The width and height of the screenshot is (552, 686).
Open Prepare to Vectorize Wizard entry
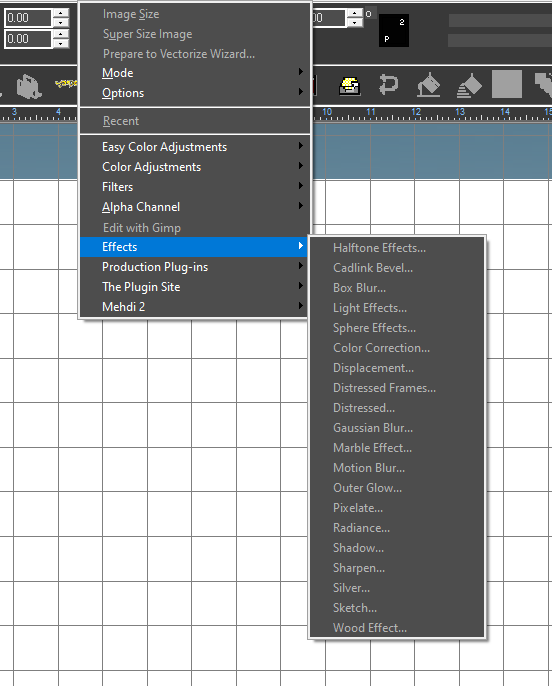[x=194, y=54]
